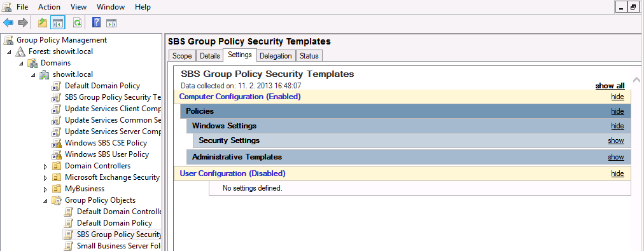The image size is (644, 251).
Task: Hide the Policies section
Action: point(617,111)
